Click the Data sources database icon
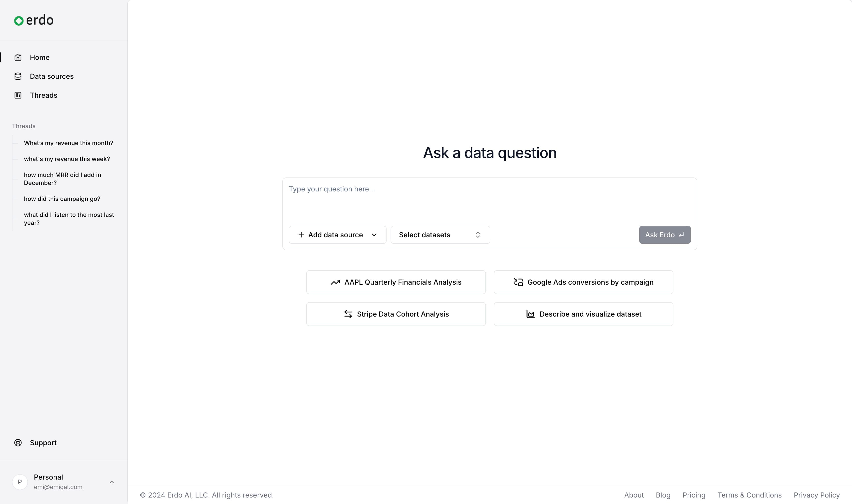 (18, 77)
